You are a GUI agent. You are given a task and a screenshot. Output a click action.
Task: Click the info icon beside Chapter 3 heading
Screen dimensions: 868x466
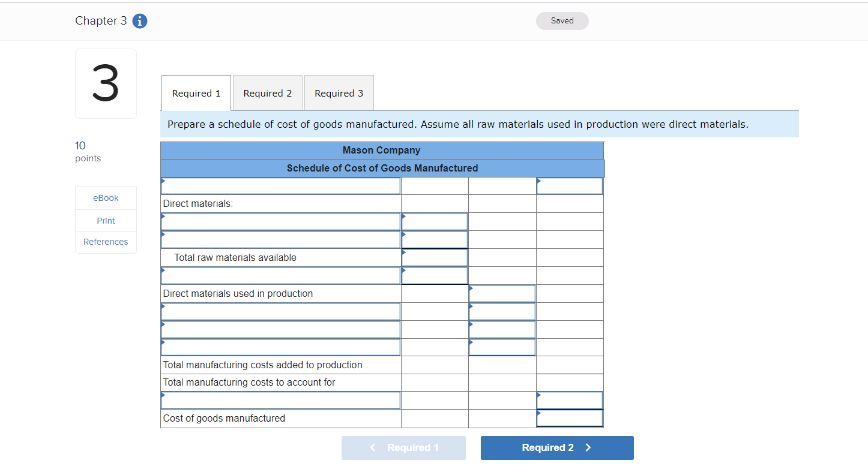click(x=139, y=20)
